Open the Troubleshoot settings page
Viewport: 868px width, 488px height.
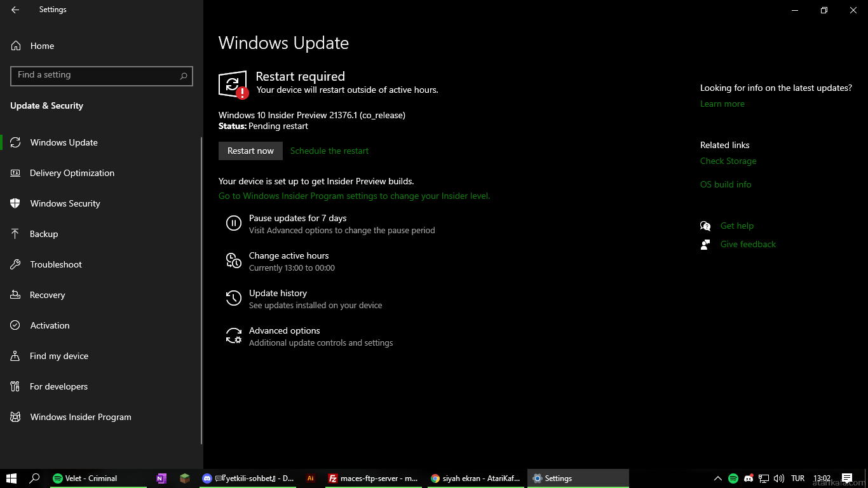click(102, 264)
